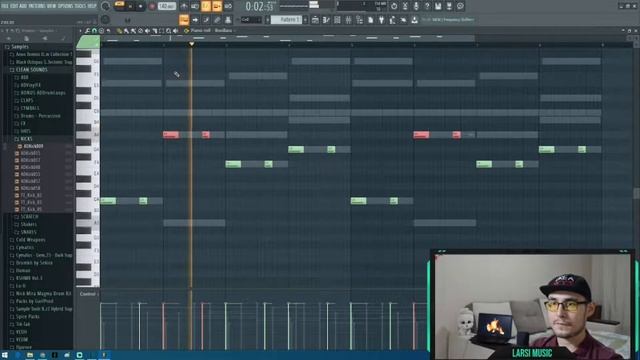Click the one-click audio recording microphone
This screenshot has width=640, height=360.
coord(416,6)
